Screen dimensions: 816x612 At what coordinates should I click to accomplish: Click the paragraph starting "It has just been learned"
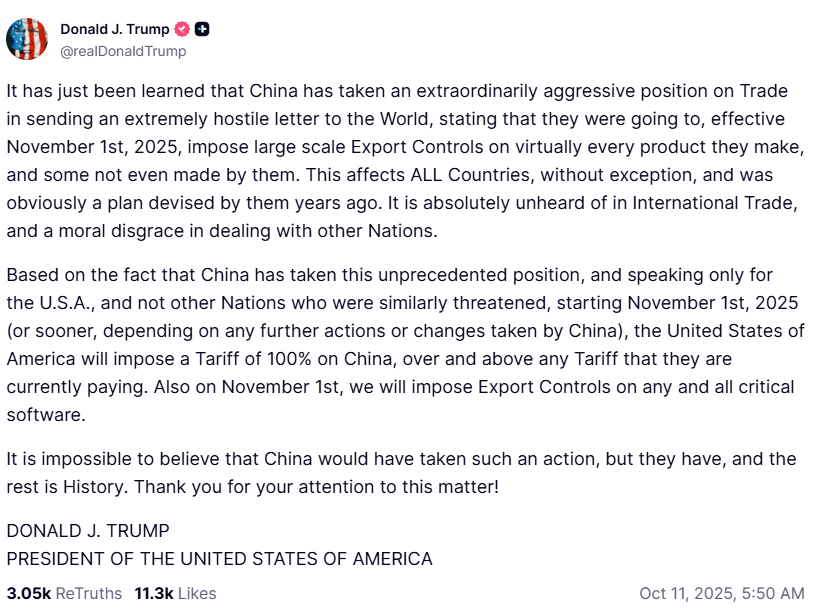[x=400, y=159]
